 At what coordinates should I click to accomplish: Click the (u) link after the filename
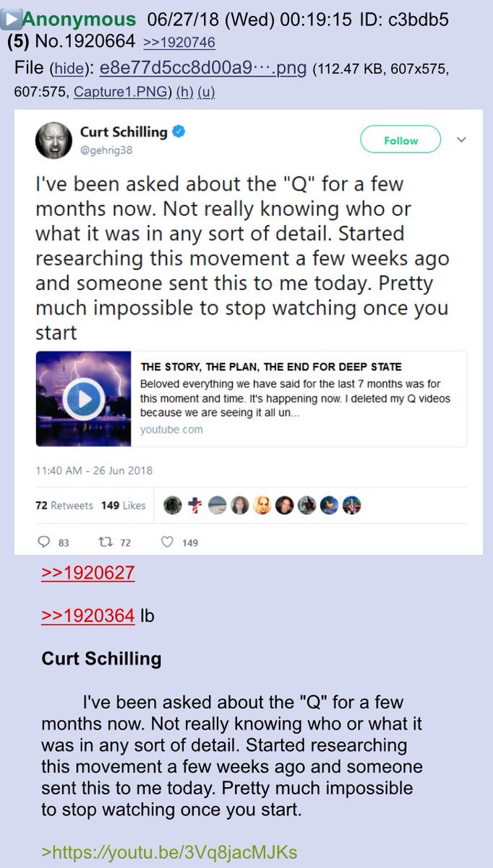(x=207, y=93)
